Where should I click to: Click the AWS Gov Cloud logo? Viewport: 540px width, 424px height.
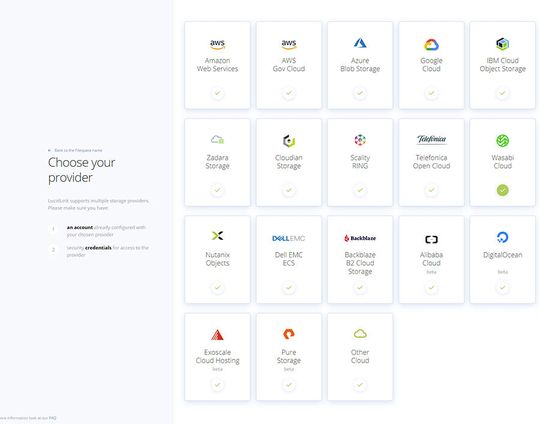click(x=289, y=44)
